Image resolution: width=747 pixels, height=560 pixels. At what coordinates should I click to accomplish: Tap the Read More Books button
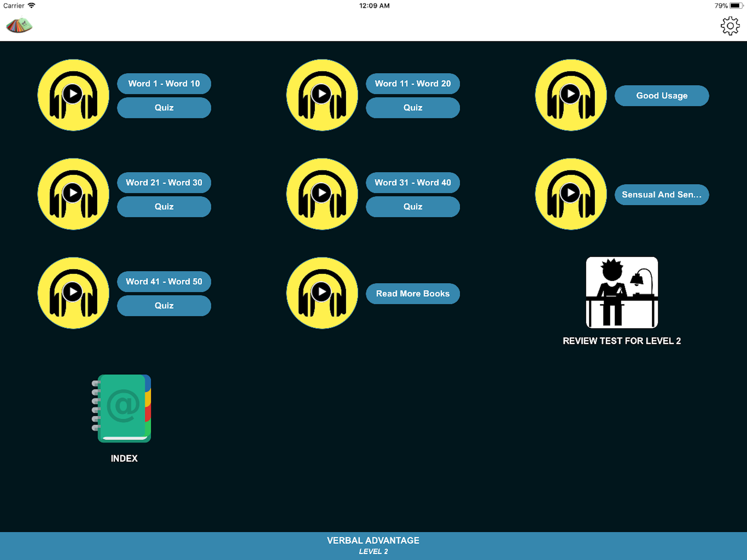(x=413, y=293)
